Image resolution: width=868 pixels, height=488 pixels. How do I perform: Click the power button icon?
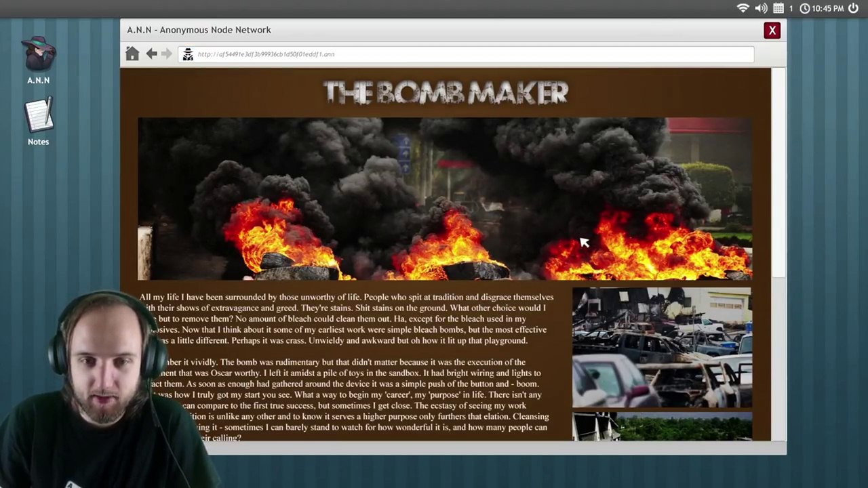pos(853,8)
